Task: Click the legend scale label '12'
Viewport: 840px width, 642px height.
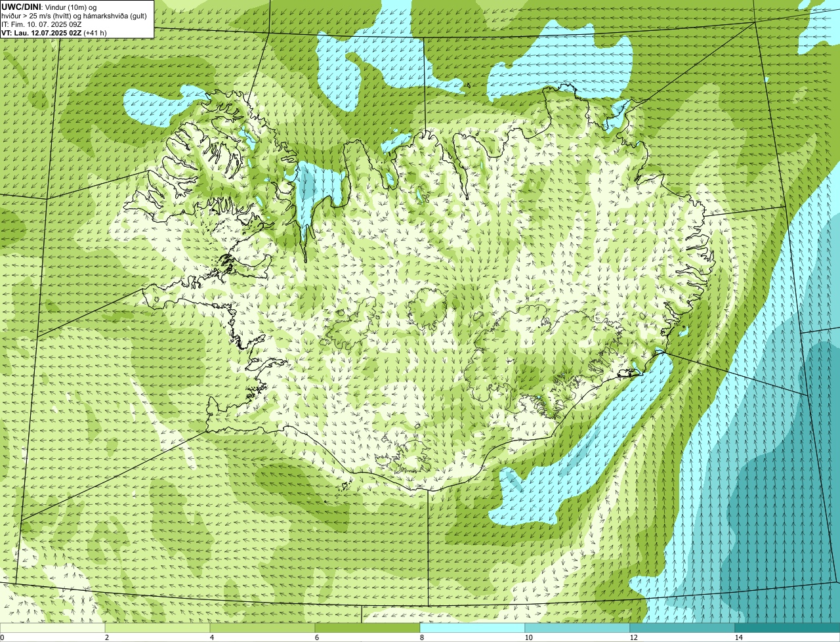Action: tap(634, 637)
